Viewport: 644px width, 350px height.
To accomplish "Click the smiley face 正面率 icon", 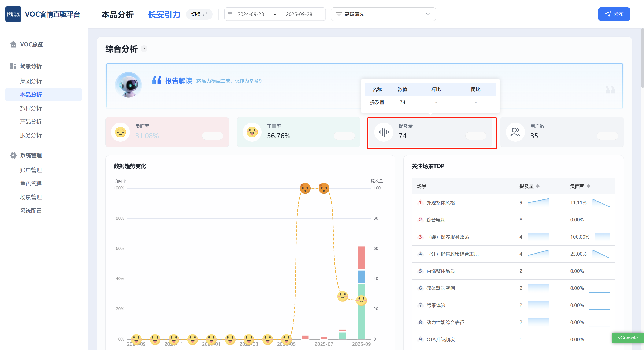I will click(x=252, y=132).
